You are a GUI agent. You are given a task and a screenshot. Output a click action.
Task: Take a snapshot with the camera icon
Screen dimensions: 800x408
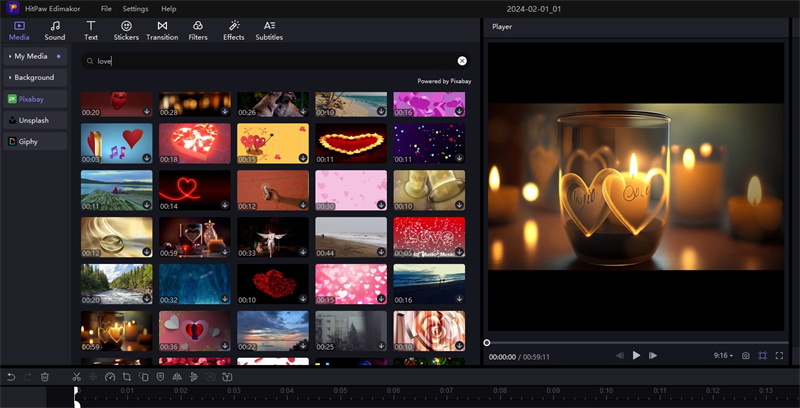(x=745, y=355)
